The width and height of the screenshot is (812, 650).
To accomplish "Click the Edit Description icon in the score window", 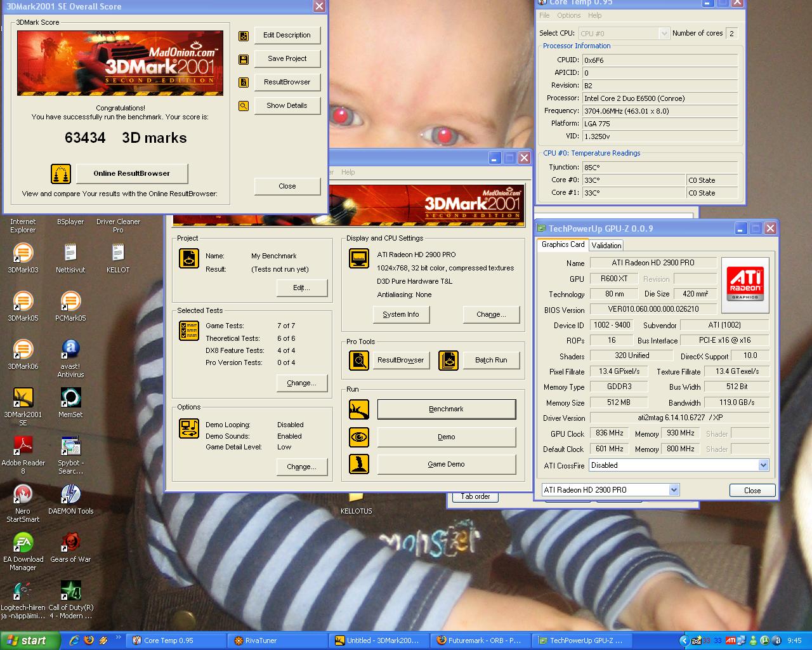I will (244, 36).
